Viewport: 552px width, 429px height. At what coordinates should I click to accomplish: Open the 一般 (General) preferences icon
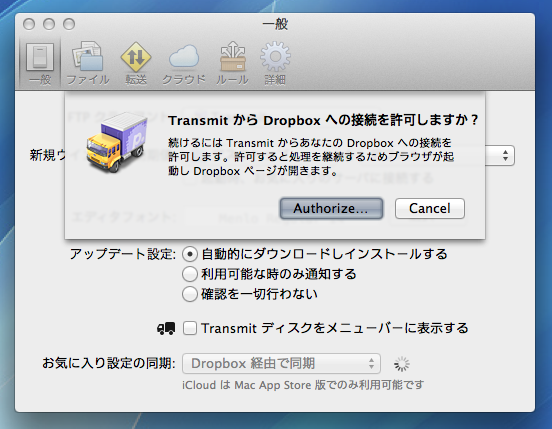[40, 62]
